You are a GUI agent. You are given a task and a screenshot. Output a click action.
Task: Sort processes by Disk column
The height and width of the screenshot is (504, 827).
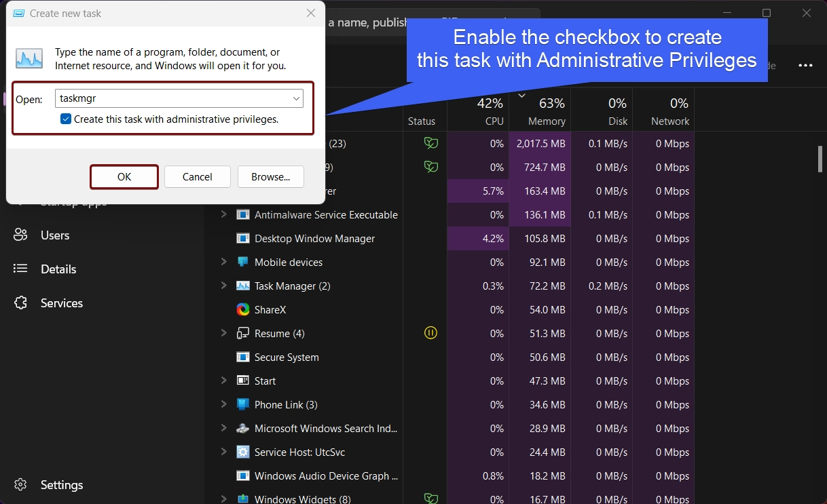coord(602,111)
